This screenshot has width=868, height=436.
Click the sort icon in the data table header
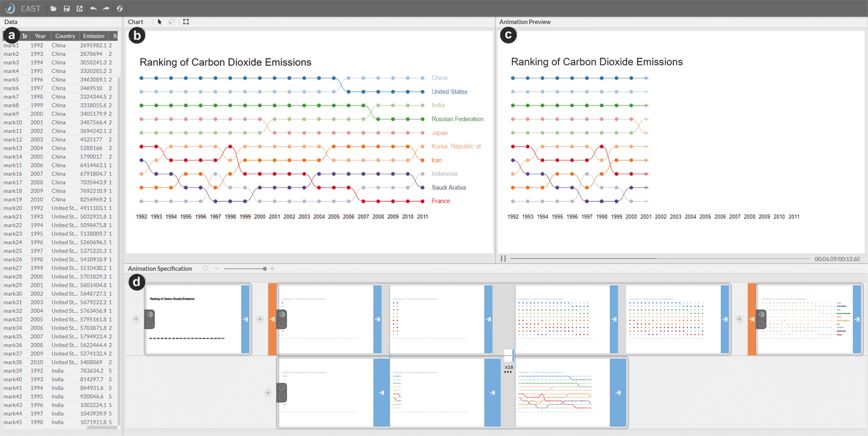(25, 36)
